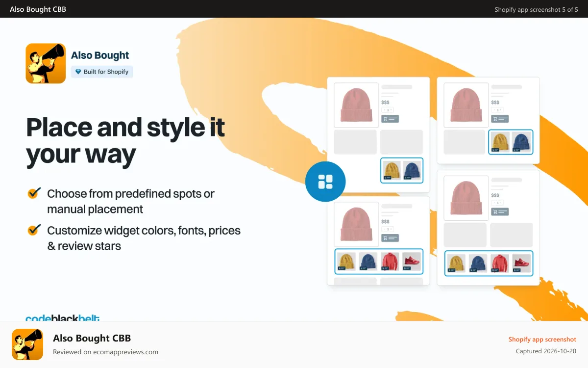Click 'Choose from predefined spots or manual placement' text
Screen dimensions: 588x368
(131, 201)
